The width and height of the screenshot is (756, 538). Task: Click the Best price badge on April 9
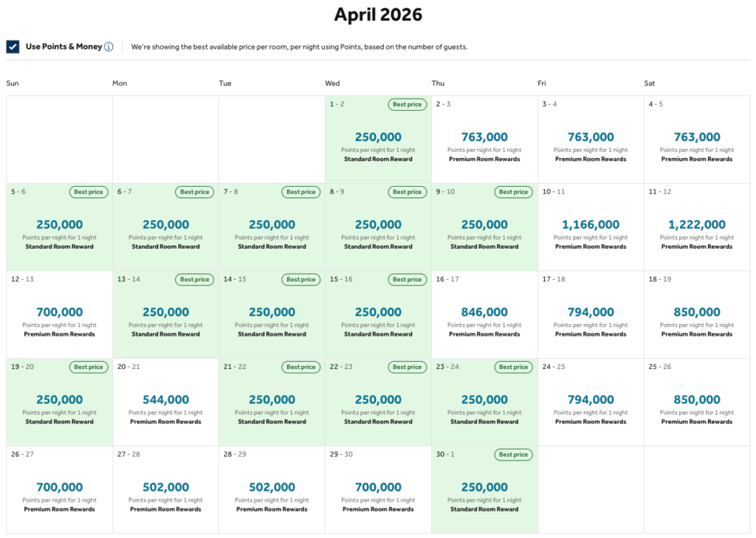pyautogui.click(x=513, y=192)
